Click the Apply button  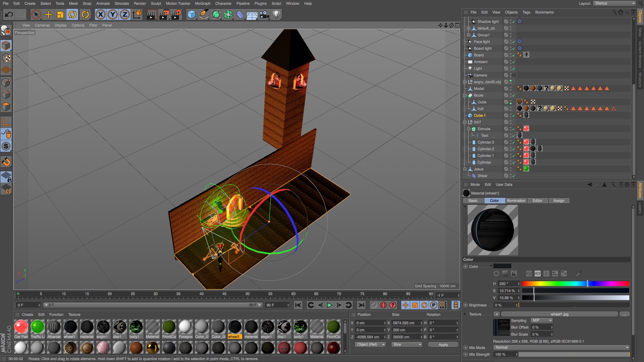tap(443, 345)
